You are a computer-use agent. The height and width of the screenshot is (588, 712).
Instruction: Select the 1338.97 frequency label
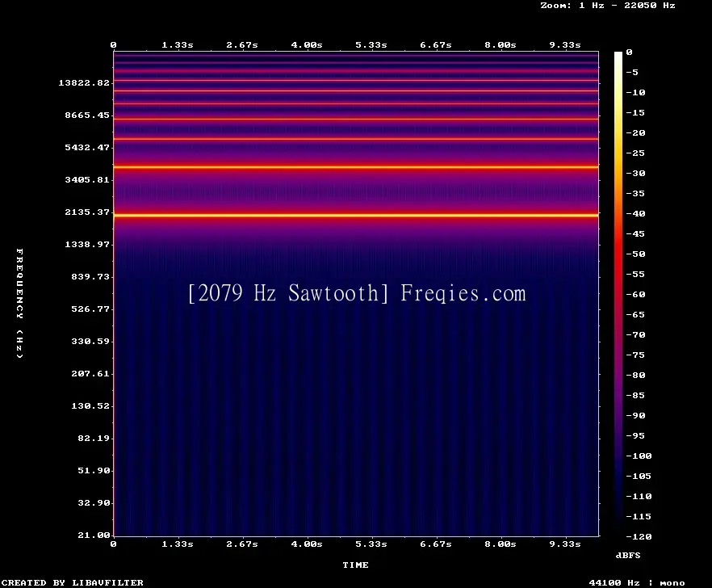pyautogui.click(x=87, y=244)
